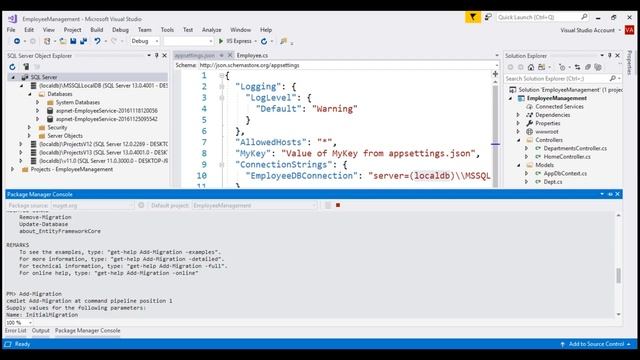Click the editor split plus icon
This screenshot has height=360, width=640.
click(495, 74)
